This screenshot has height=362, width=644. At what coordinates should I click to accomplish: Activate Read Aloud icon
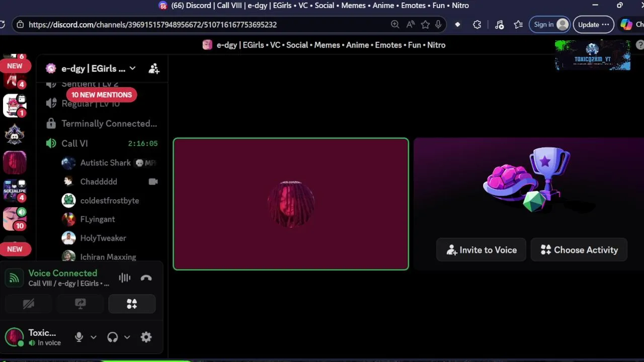(x=411, y=25)
